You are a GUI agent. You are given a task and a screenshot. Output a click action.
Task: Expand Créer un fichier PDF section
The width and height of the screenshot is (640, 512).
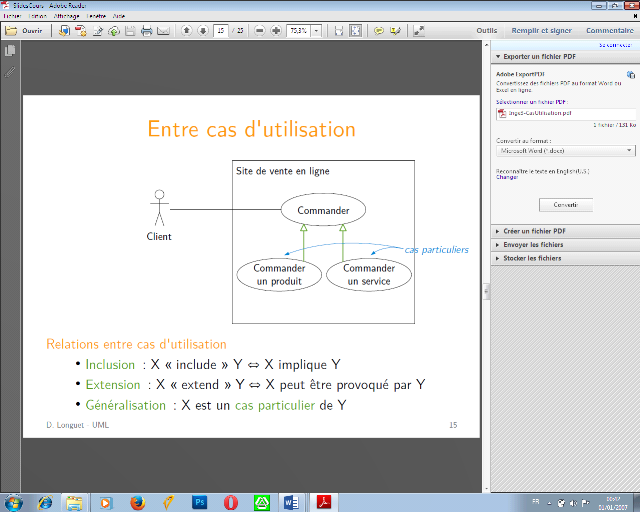[535, 231]
